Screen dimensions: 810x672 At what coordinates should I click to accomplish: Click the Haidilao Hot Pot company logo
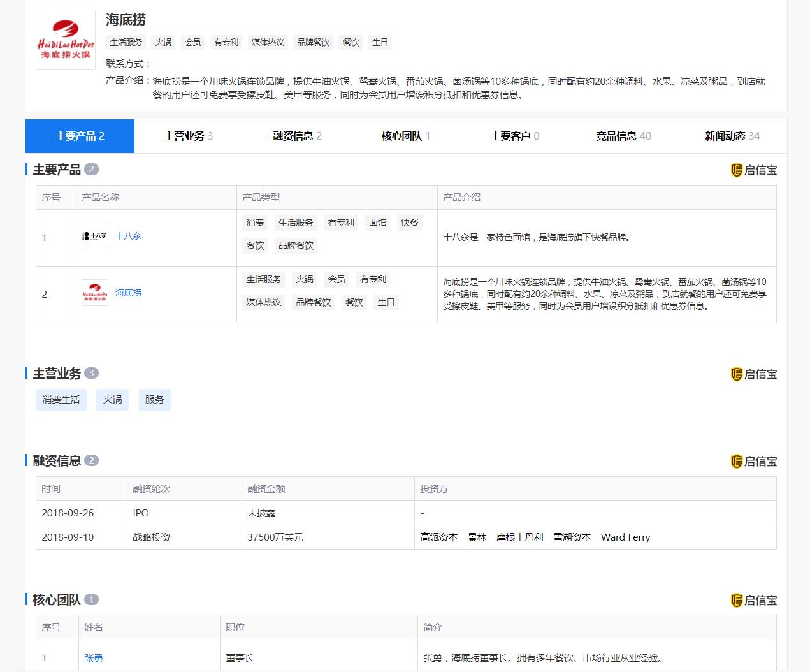coord(66,40)
